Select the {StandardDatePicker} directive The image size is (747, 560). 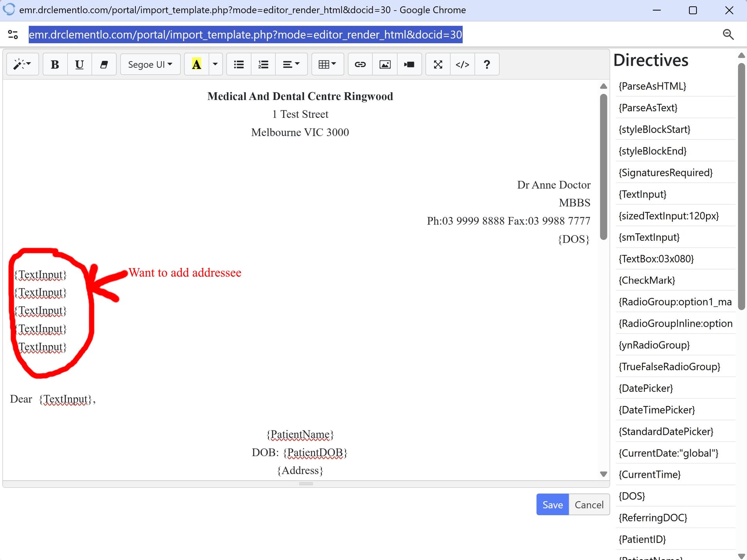coord(675,431)
